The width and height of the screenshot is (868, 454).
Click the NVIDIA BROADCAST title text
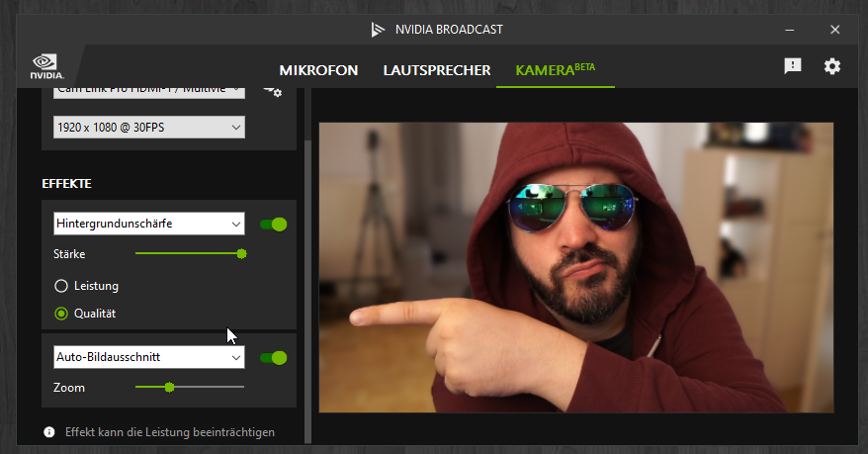tap(449, 30)
